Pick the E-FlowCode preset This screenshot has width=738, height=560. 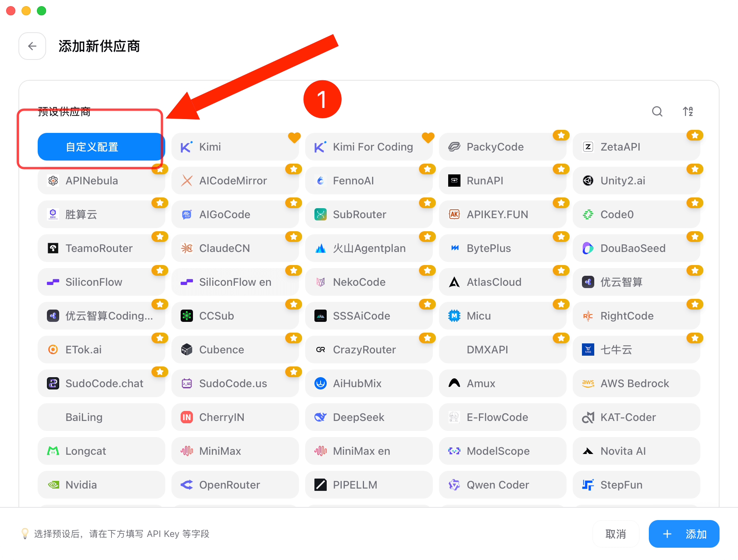503,417
